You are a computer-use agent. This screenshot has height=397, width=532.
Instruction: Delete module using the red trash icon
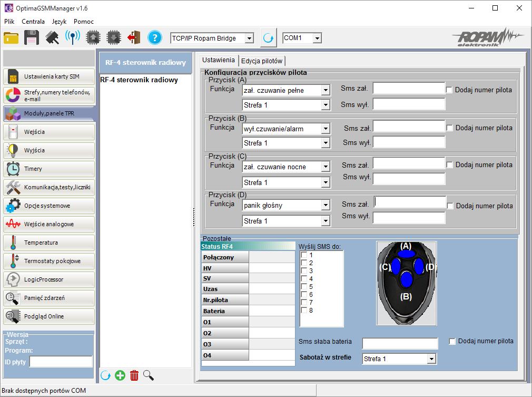(x=134, y=375)
